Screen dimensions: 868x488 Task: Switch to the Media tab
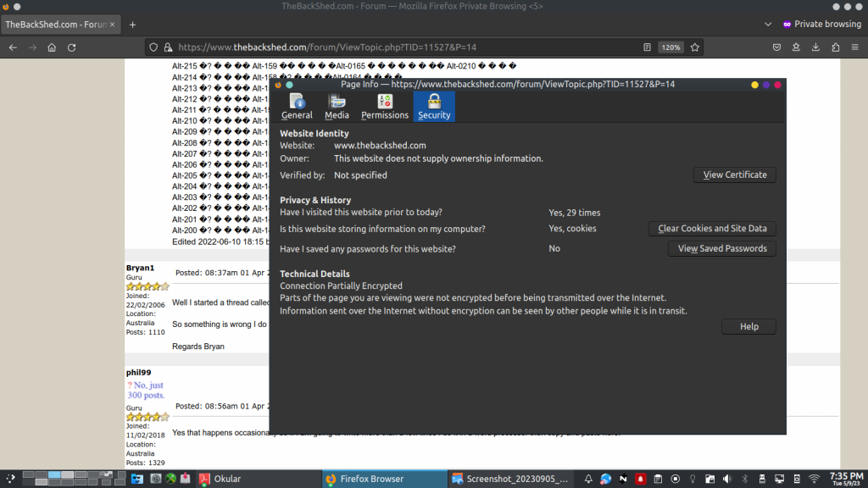(337, 107)
